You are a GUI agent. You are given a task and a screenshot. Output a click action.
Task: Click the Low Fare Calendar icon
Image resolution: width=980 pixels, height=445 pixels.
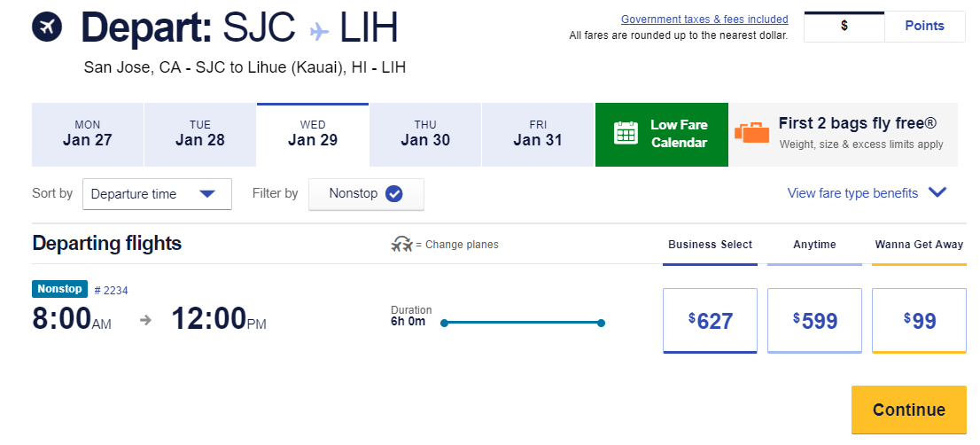click(626, 134)
